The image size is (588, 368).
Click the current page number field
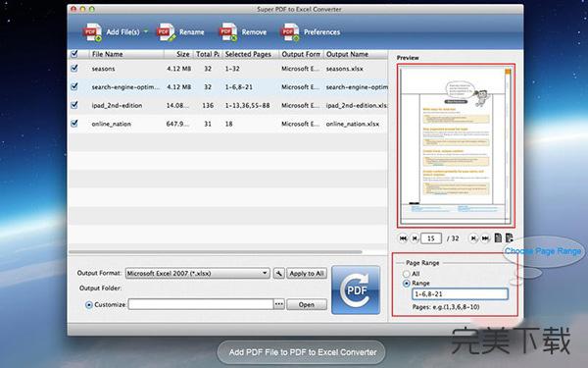coord(431,238)
